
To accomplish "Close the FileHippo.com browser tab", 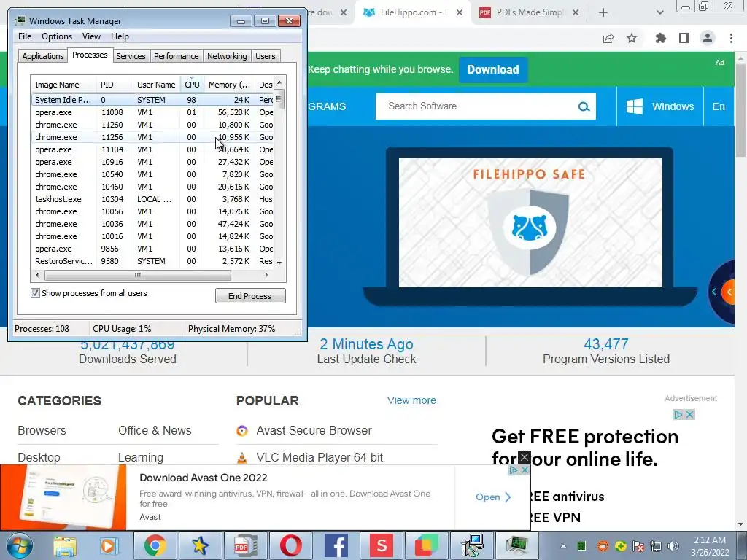I will click(x=460, y=13).
